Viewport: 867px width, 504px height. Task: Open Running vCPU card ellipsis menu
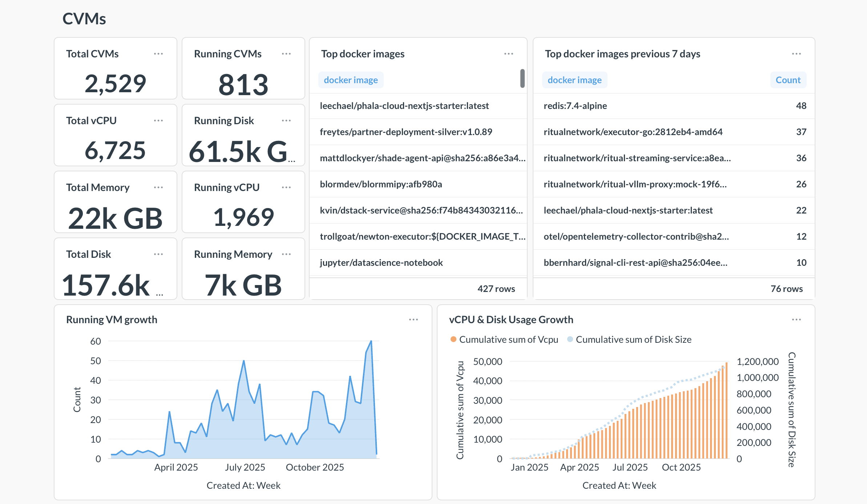tap(286, 187)
